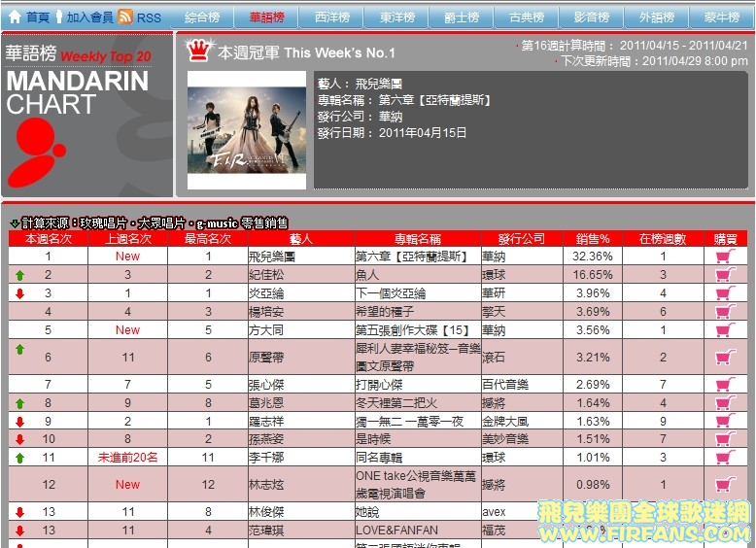Click the red down arrow on 范瑋琪 row
756x548 pixels.
[x=19, y=531]
